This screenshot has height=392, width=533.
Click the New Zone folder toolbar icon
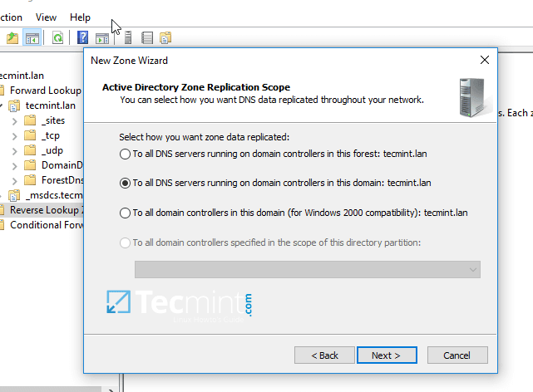pyautogui.click(x=165, y=37)
